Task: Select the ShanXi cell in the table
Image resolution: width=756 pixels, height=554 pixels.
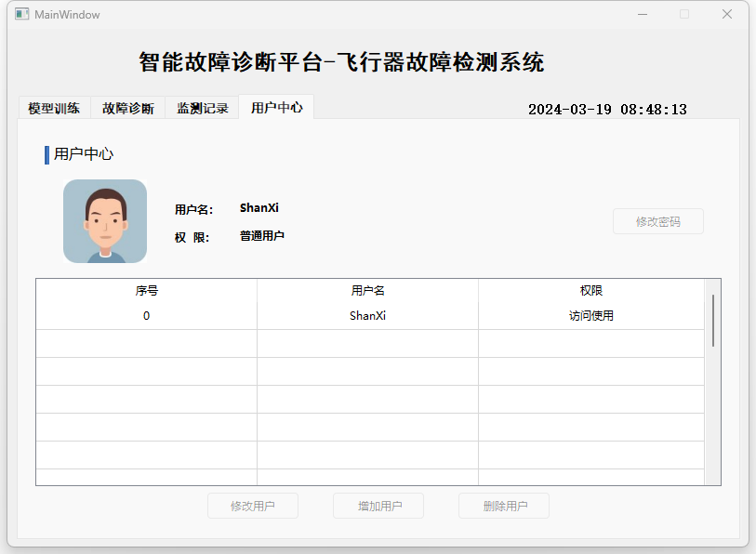Action: (x=367, y=316)
